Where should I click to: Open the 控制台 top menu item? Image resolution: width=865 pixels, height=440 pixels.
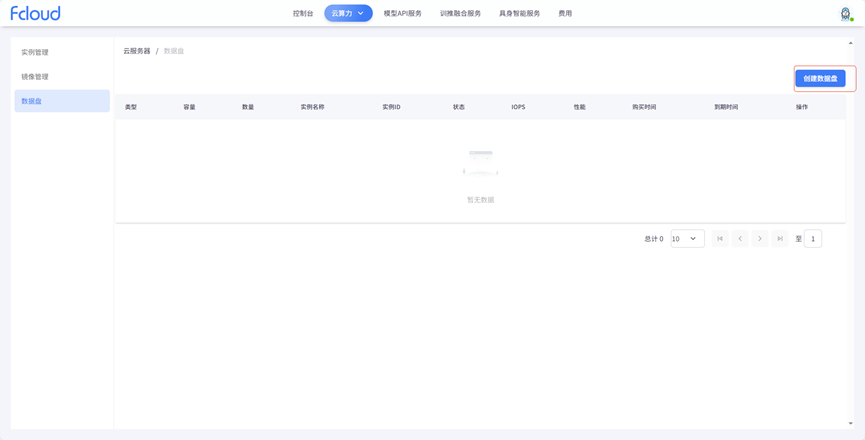tap(303, 14)
